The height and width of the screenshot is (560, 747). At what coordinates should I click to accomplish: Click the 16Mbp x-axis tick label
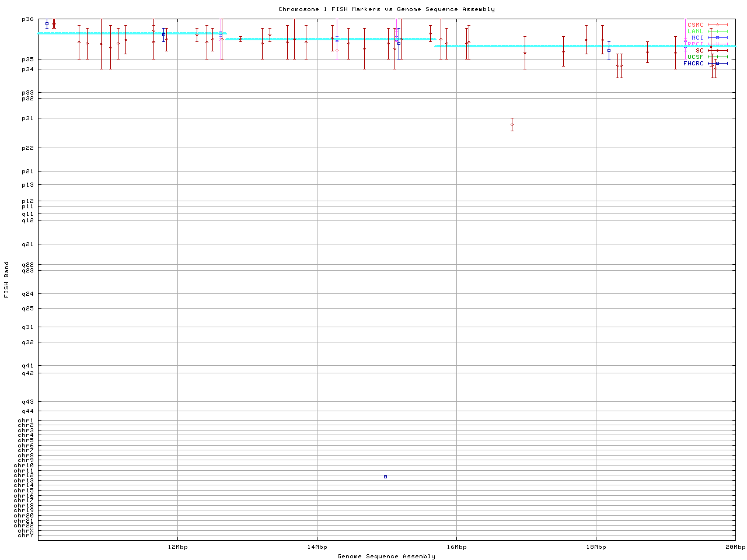(456, 547)
